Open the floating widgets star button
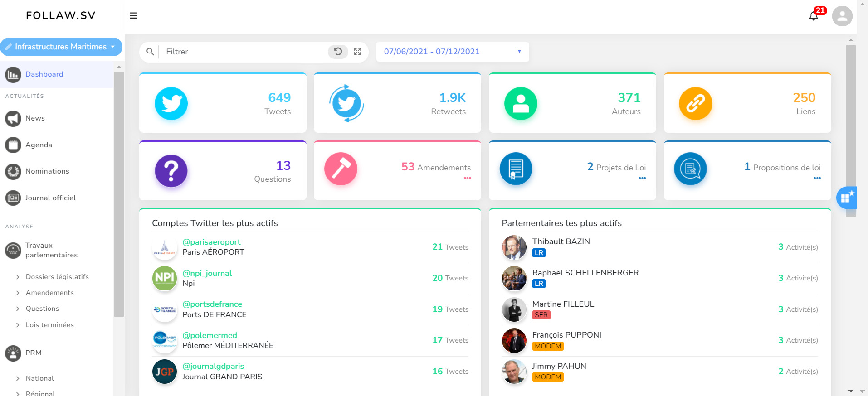This screenshot has width=868, height=396. pos(846,198)
